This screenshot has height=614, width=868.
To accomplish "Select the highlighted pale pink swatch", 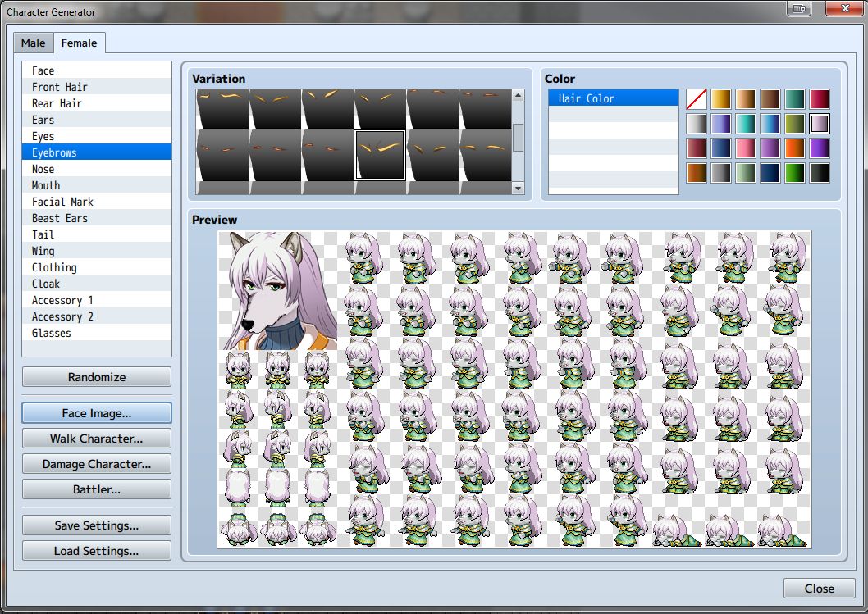I will pos(820,124).
